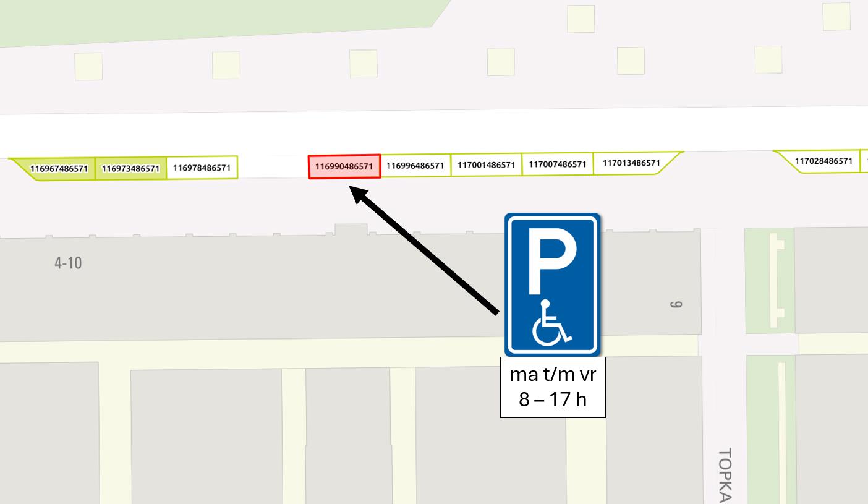Image resolution: width=868 pixels, height=504 pixels.
Task: Select parking spot 117001486571
Action: click(x=486, y=165)
